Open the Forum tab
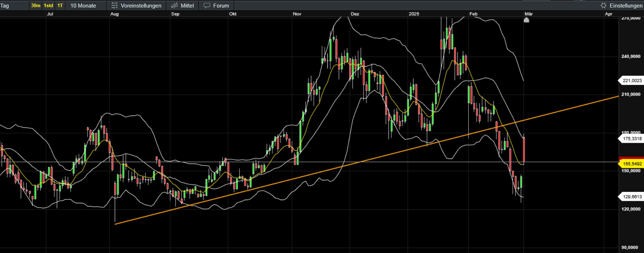644x253 pixels. (x=221, y=6)
